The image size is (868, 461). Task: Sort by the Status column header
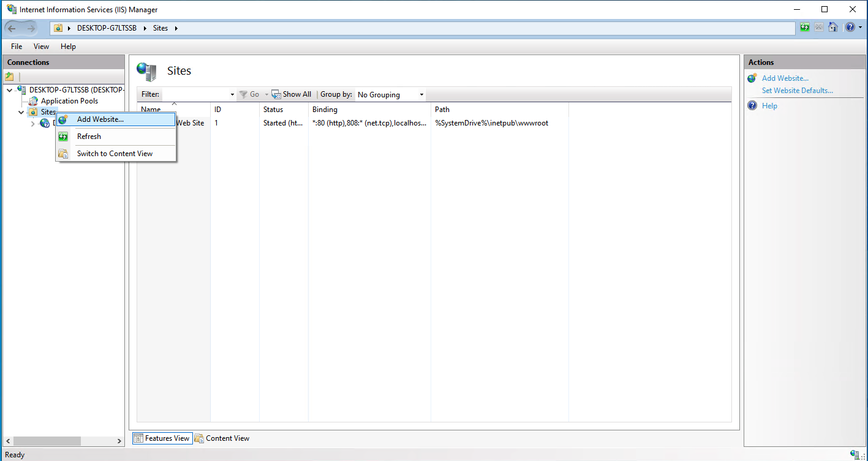[x=284, y=110]
